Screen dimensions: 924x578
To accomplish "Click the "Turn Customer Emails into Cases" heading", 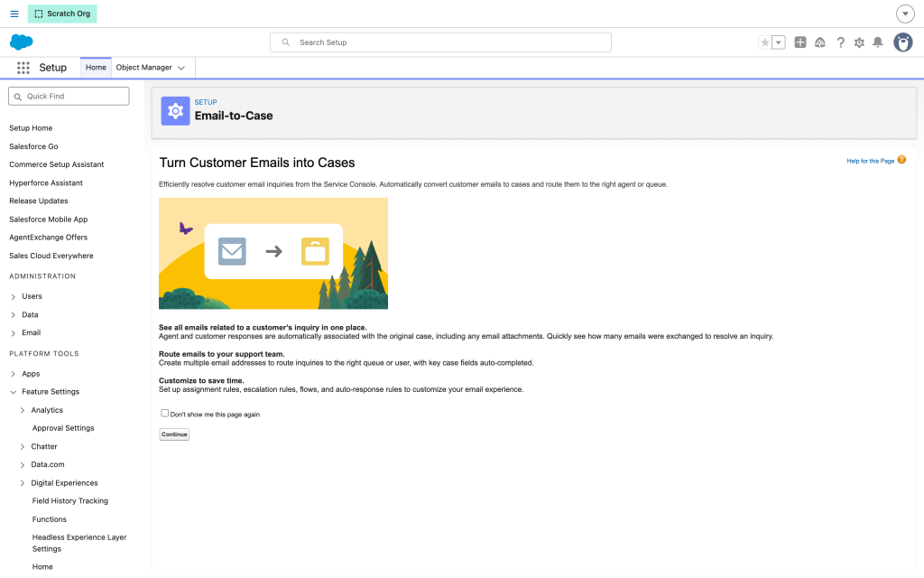I will [x=257, y=163].
